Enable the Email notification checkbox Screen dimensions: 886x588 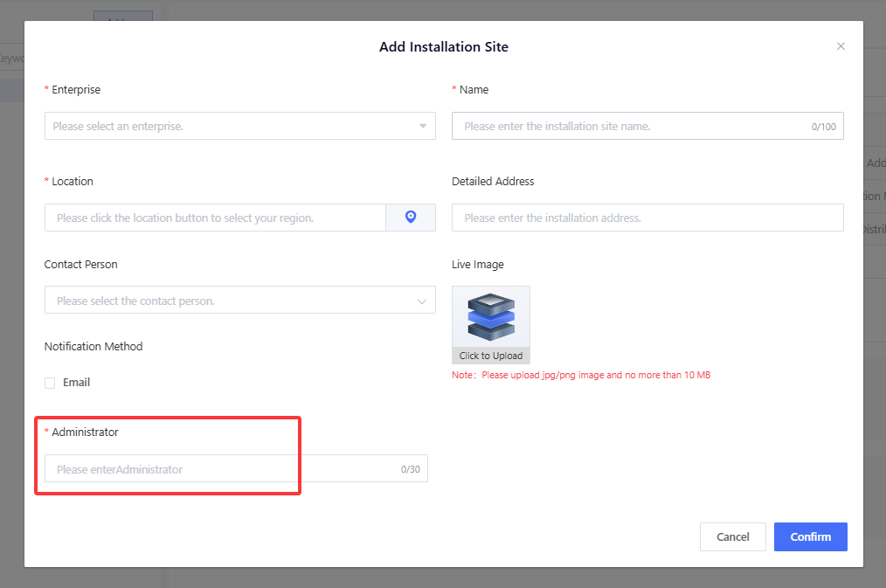(50, 383)
